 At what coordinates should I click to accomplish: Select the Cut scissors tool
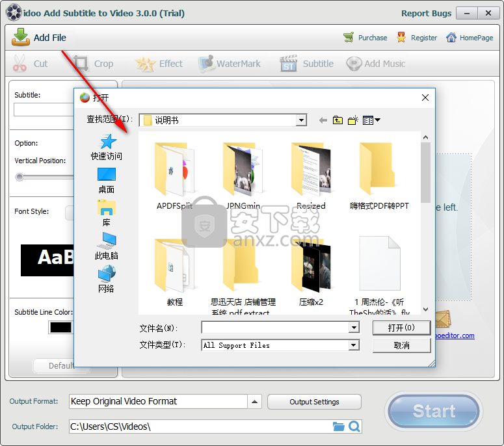[20, 63]
